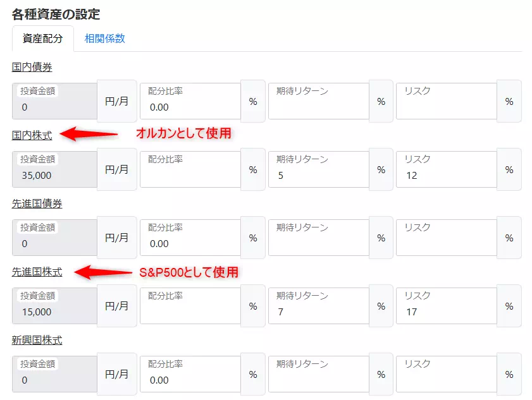Select the empty リスク field for 国内債券
This screenshot has width=532, height=400.
[446, 100]
